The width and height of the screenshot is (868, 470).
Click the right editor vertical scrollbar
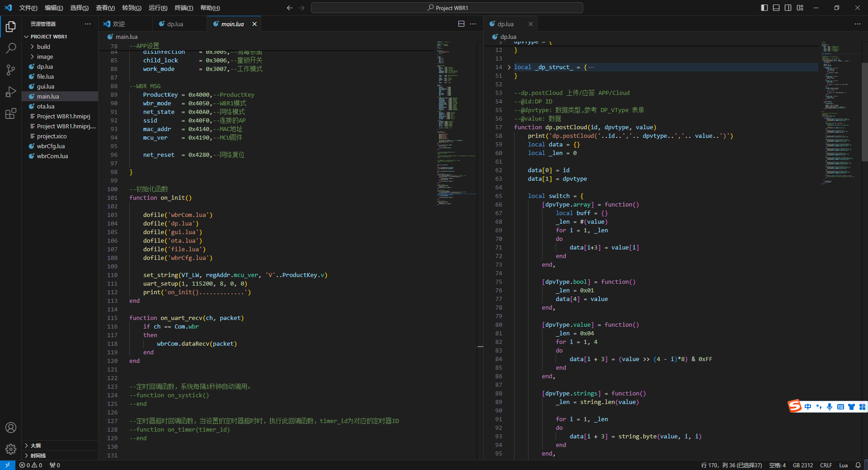tap(865, 112)
